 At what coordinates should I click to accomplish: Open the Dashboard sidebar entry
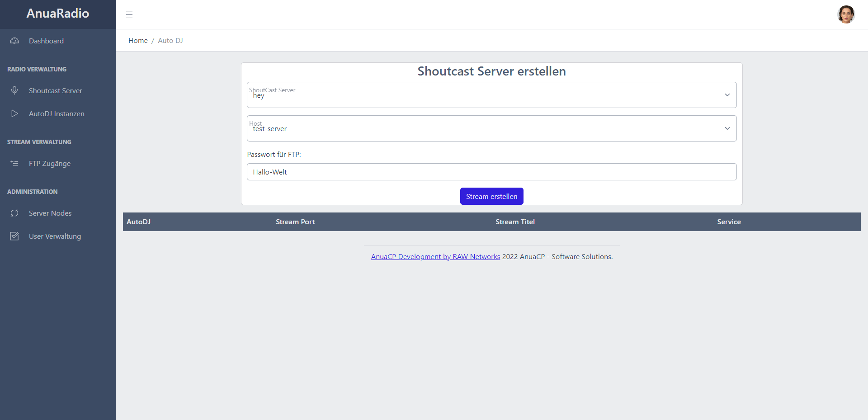pos(58,41)
